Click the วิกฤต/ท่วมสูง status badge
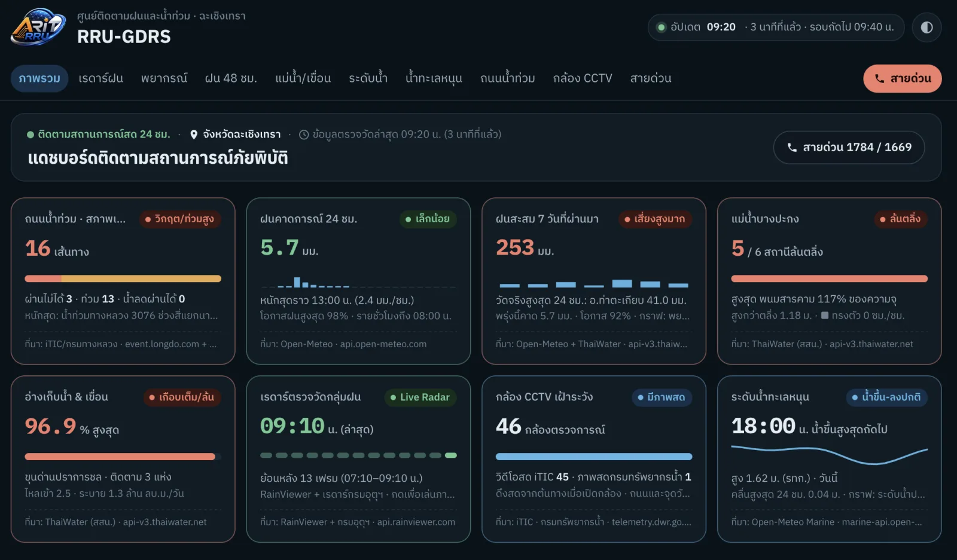The height and width of the screenshot is (560, 957). pyautogui.click(x=180, y=219)
